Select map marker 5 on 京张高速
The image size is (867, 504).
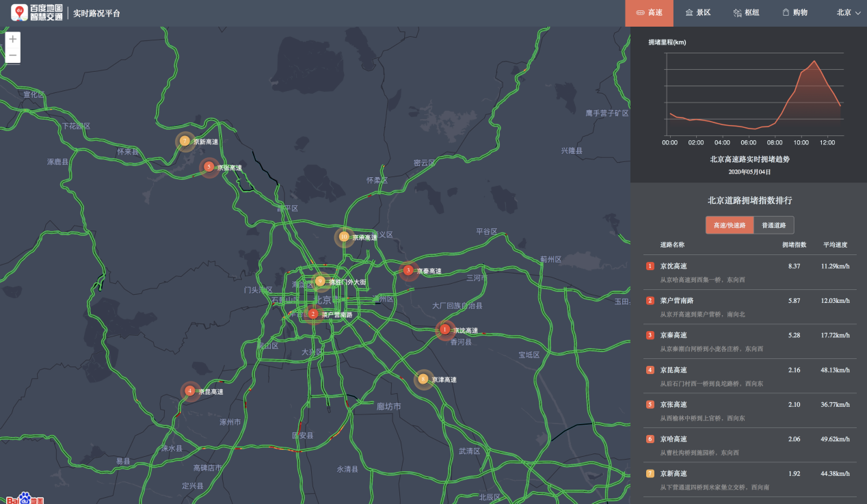pyautogui.click(x=209, y=167)
